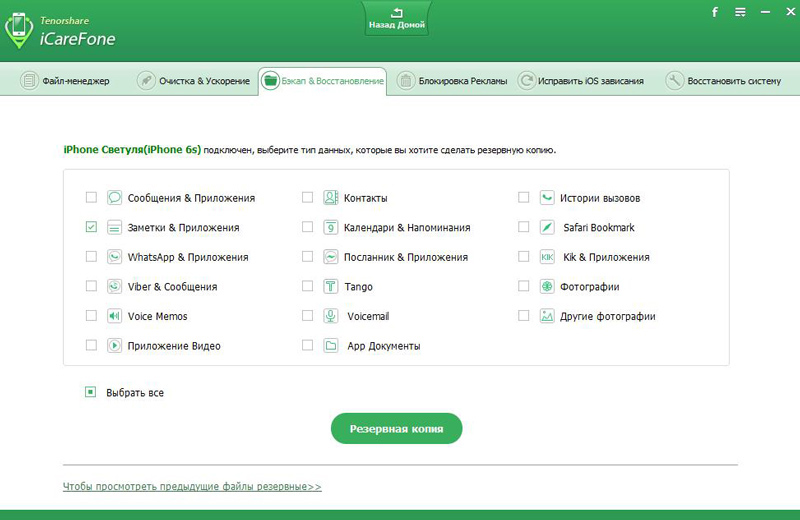Check the Другие фотографии checkbox
800x520 pixels.
(523, 315)
